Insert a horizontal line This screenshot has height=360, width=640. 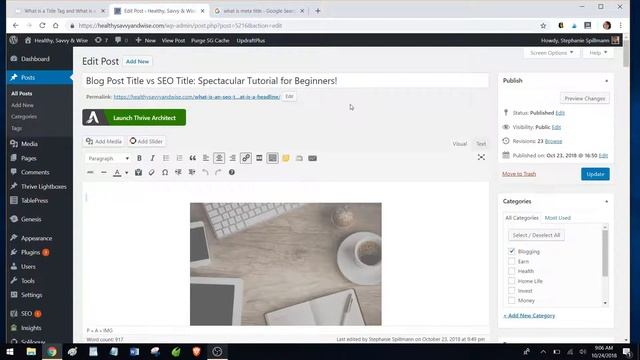(104, 172)
